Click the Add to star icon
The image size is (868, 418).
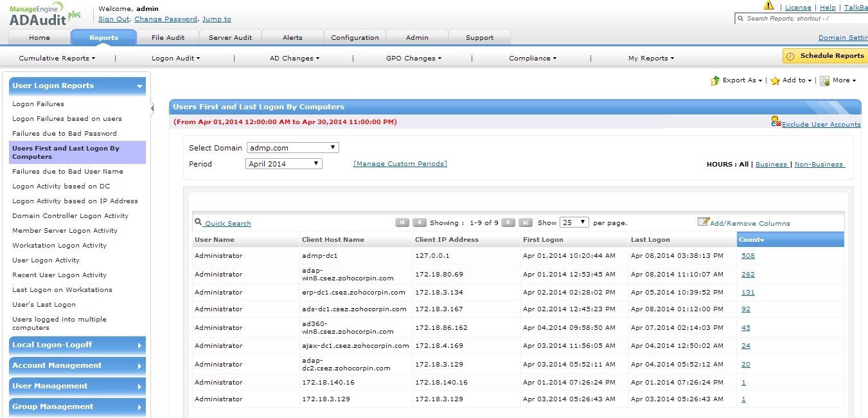tap(775, 80)
